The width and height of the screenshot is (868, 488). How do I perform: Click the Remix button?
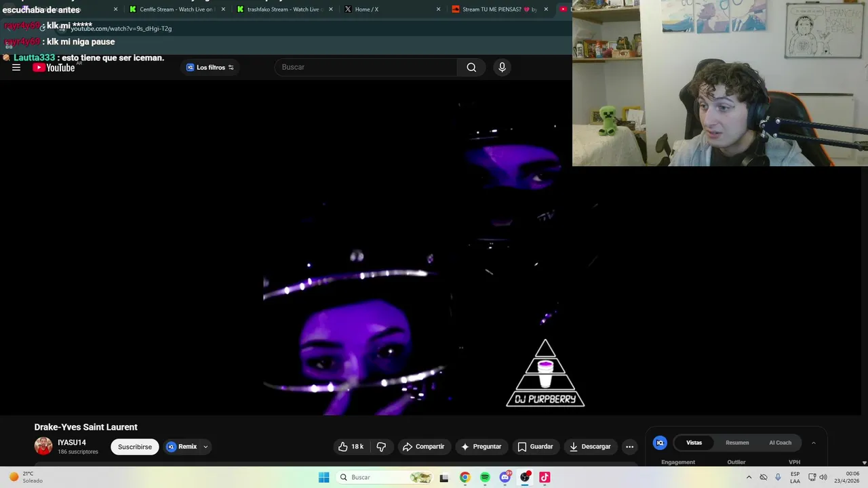click(182, 447)
